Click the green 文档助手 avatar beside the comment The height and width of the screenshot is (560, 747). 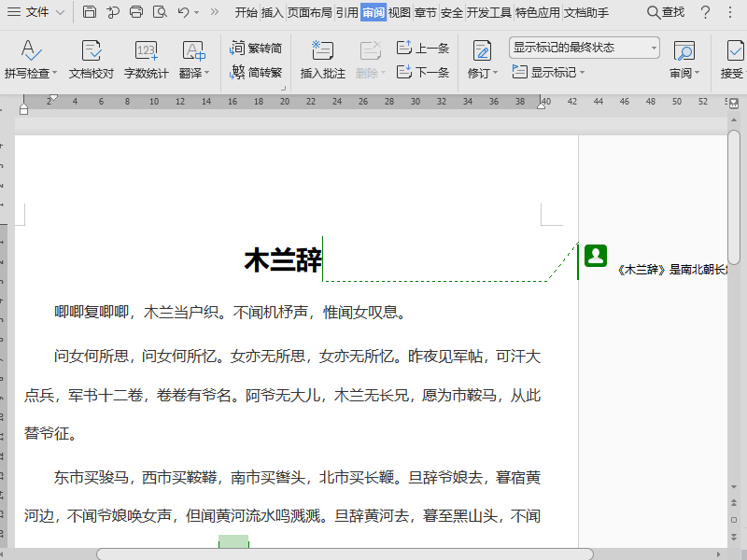[596, 255]
